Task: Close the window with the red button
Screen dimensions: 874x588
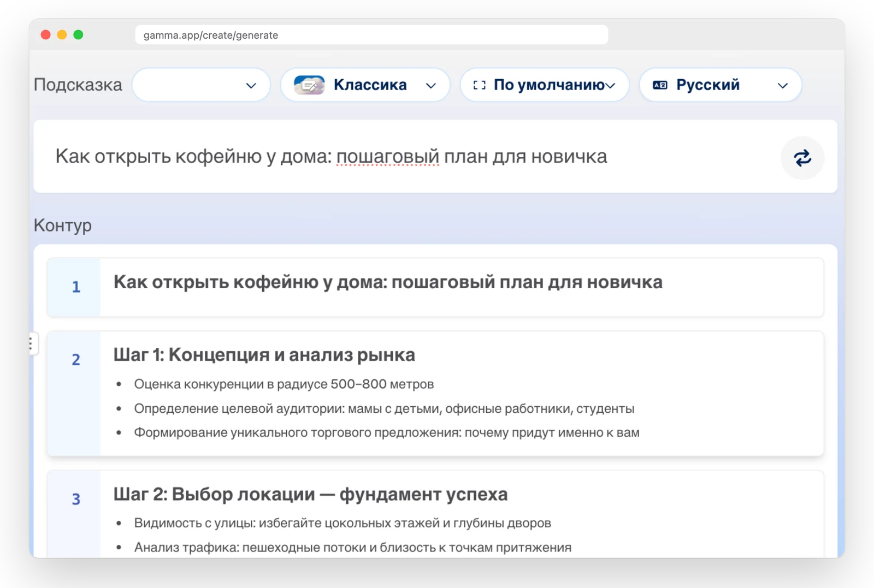Action: 46,35
